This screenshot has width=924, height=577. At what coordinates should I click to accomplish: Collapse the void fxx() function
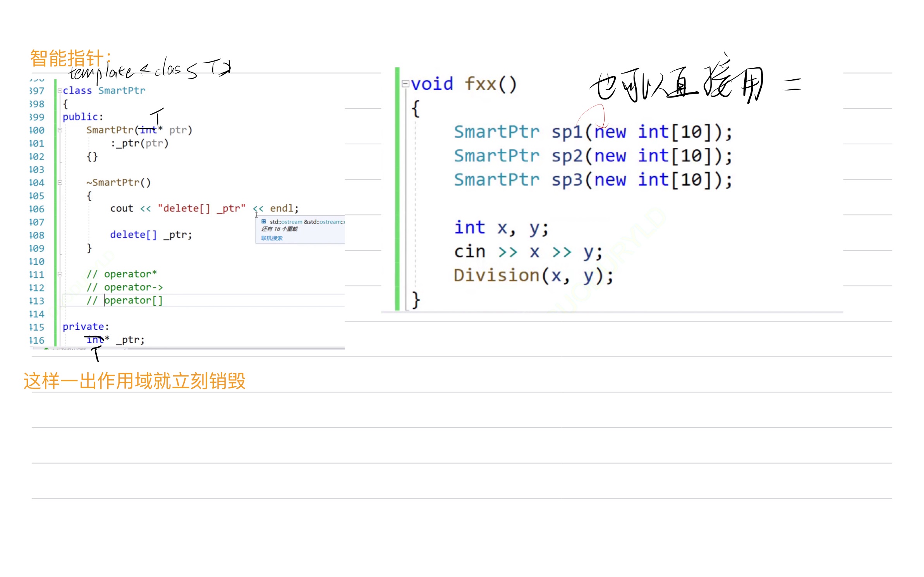[405, 84]
